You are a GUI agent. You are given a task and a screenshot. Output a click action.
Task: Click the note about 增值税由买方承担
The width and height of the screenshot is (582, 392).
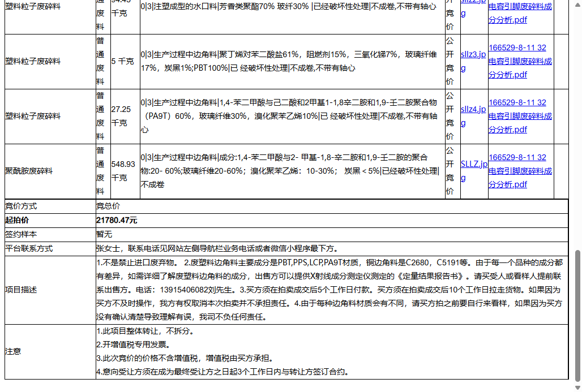[x=186, y=358]
